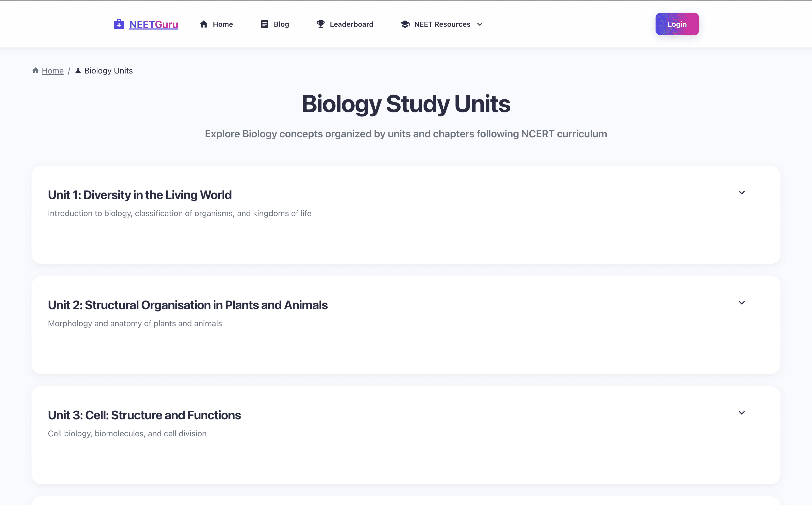Click Unit 3: Cell Structure and Functions title
812x505 pixels.
144,415
